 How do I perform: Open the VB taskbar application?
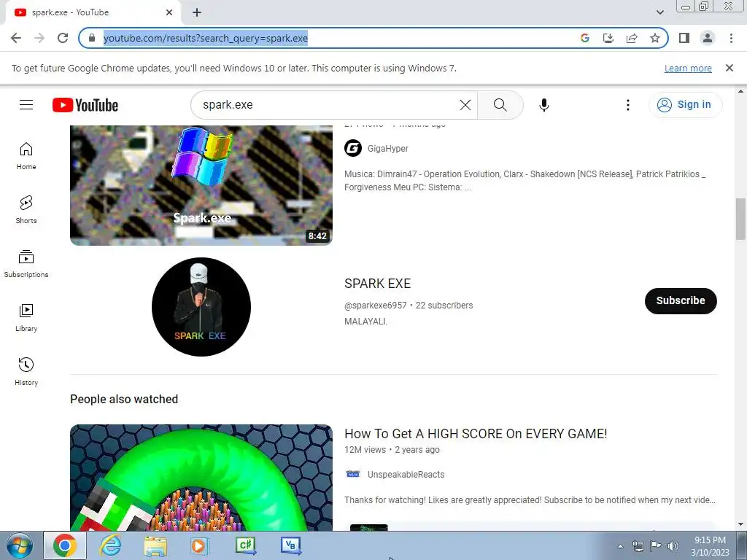290,545
